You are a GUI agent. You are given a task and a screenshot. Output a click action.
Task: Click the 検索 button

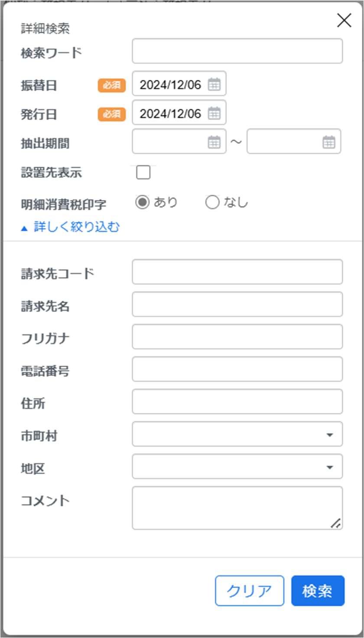(318, 591)
